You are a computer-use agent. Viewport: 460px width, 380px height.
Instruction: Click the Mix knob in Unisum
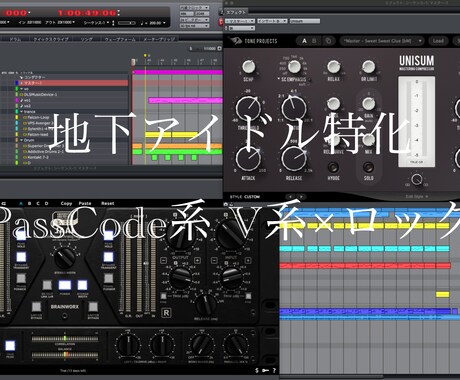coord(368,139)
